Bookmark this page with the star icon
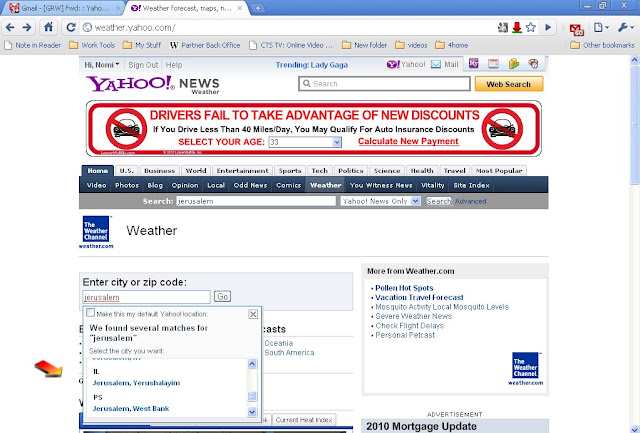Image resolution: width=640 pixels, height=433 pixels. [x=531, y=27]
